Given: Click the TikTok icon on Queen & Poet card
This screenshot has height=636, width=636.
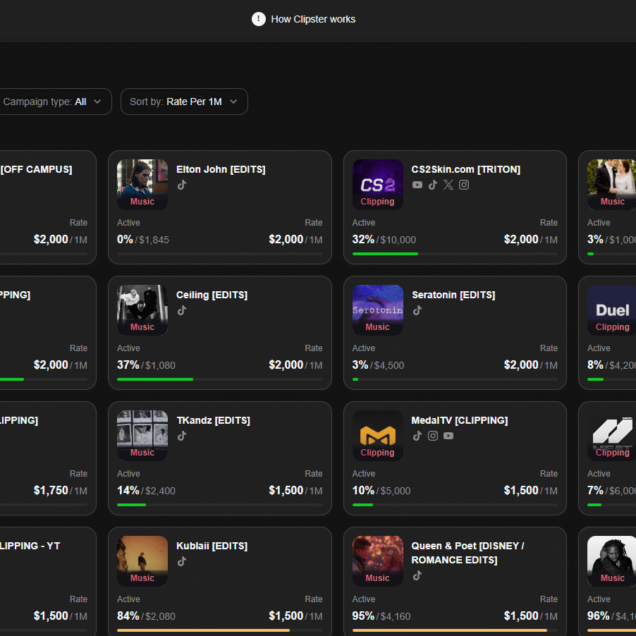Looking at the screenshot, I should point(417,575).
